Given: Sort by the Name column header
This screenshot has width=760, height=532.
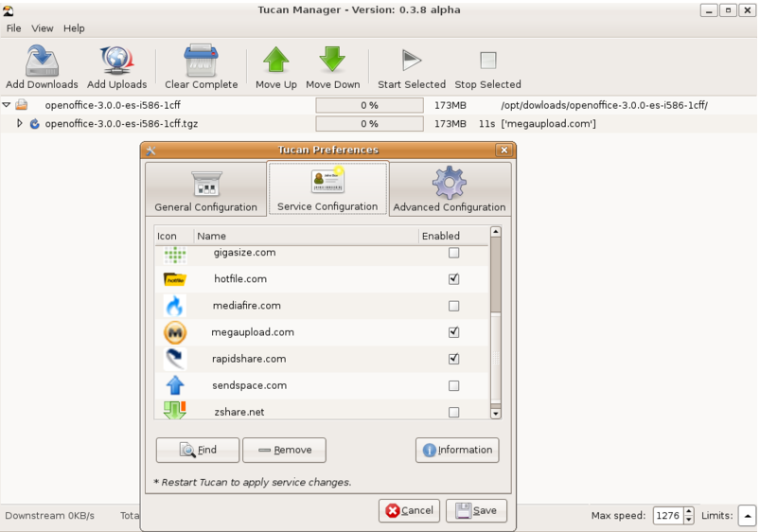Looking at the screenshot, I should point(306,236).
